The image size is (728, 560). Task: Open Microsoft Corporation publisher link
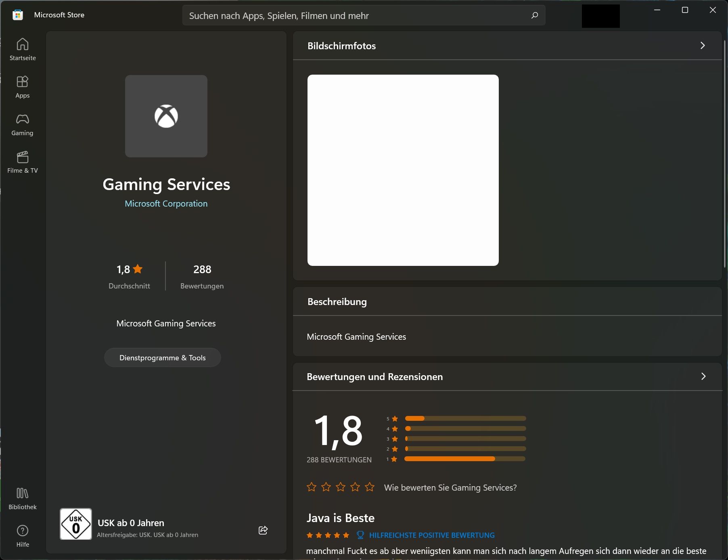pos(166,204)
